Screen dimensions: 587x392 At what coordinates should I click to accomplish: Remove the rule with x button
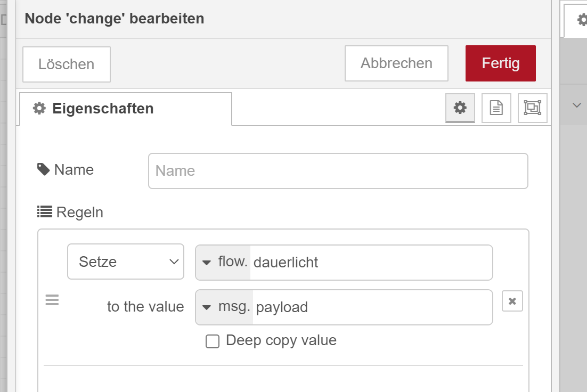(512, 301)
